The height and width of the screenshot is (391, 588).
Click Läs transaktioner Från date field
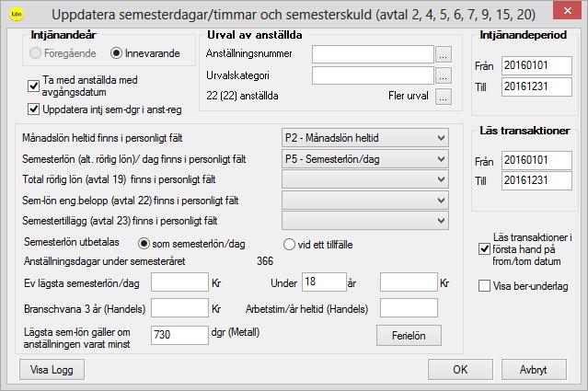pyautogui.click(x=536, y=160)
